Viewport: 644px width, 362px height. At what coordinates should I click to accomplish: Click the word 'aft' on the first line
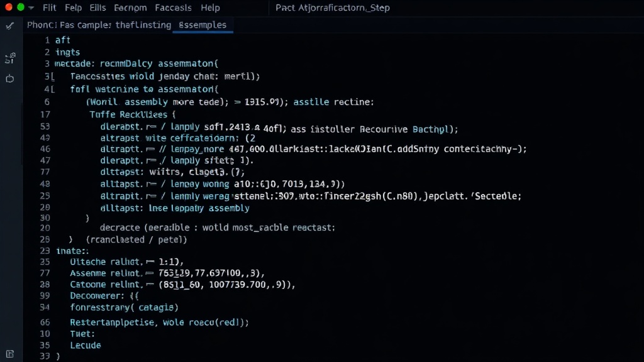[63, 40]
